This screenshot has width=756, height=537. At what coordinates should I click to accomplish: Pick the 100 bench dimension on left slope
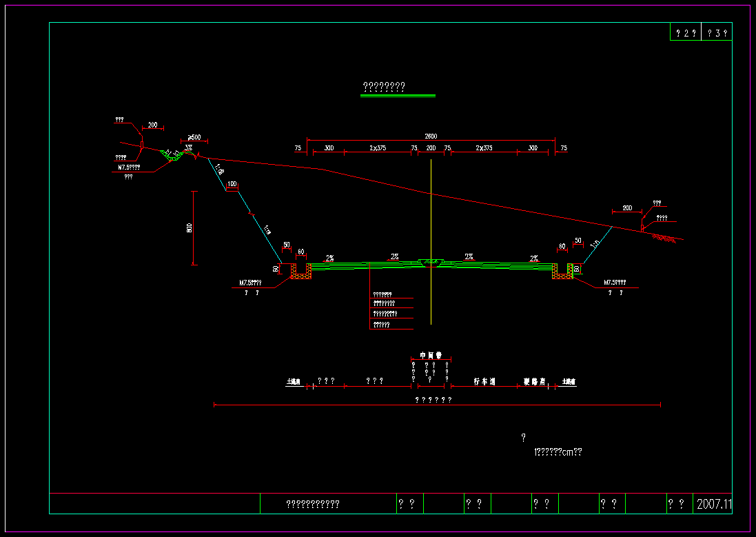point(232,184)
